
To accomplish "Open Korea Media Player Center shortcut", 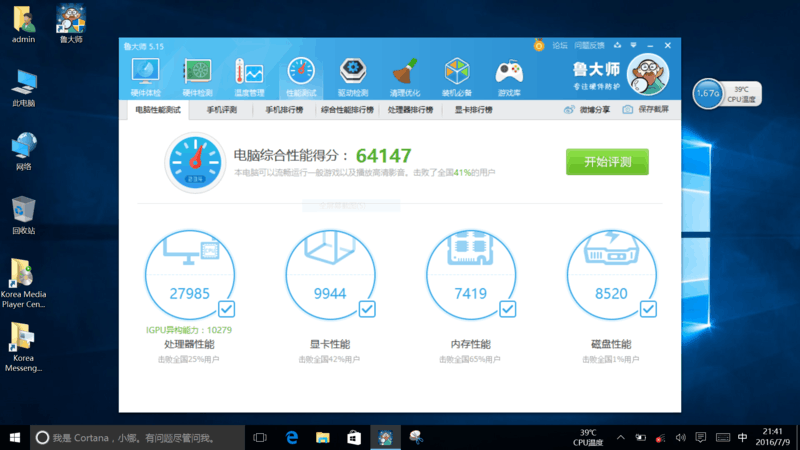I will (x=23, y=283).
